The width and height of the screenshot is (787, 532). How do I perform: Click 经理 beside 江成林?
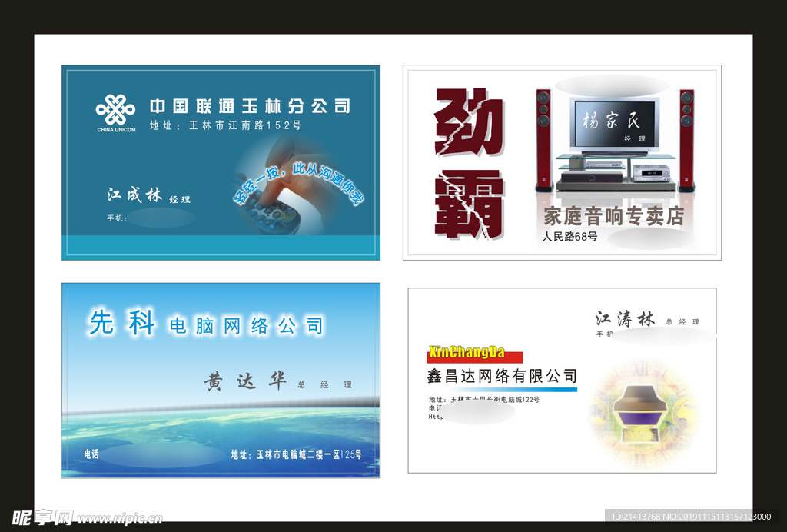click(x=180, y=200)
